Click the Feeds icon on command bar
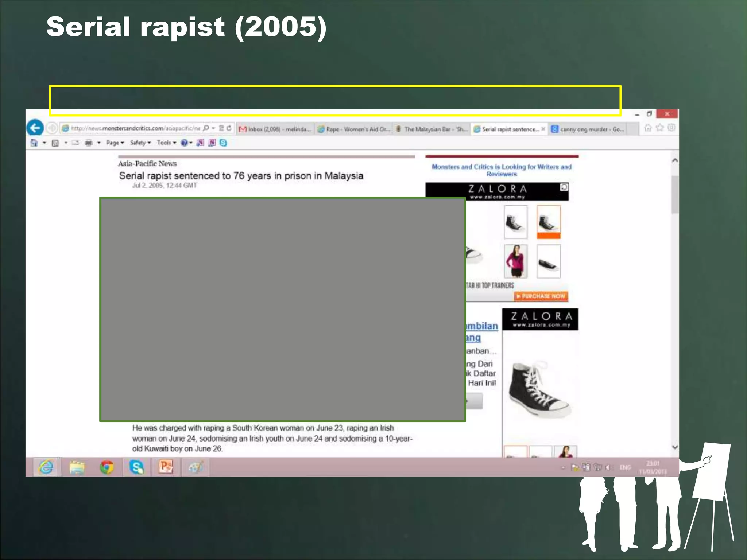 click(x=55, y=143)
